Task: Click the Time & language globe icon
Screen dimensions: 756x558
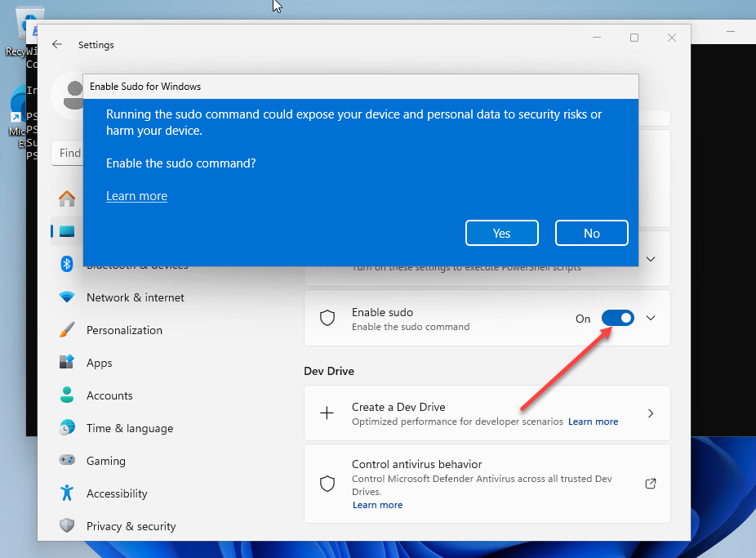Action: coord(67,428)
